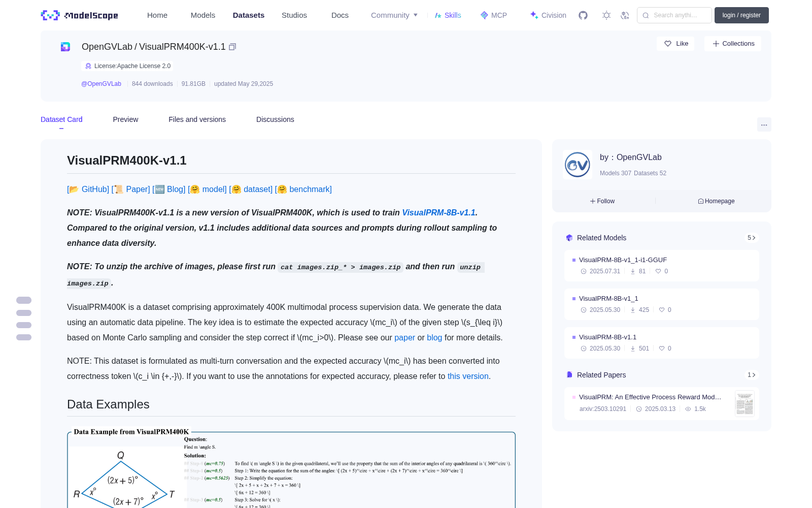Expand the Related Models list chevron

[x=751, y=238]
